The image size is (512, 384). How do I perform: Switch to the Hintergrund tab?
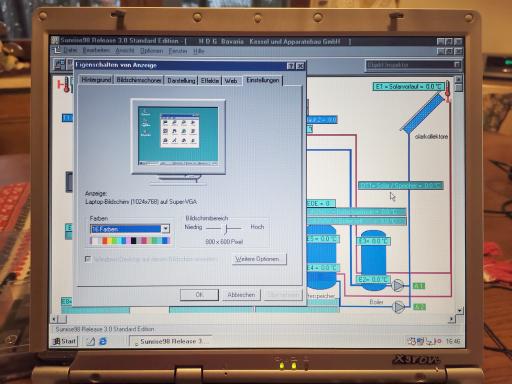96,80
